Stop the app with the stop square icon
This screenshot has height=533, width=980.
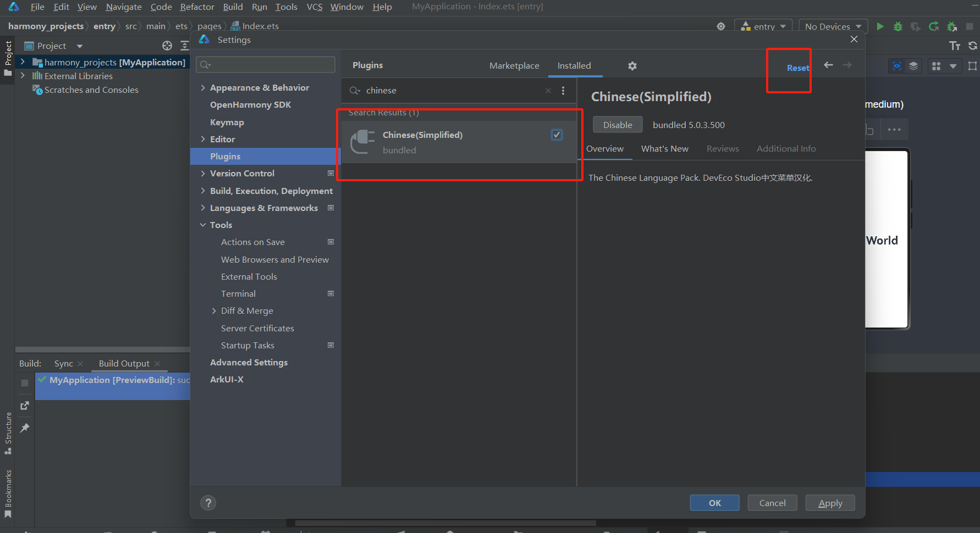click(x=969, y=26)
